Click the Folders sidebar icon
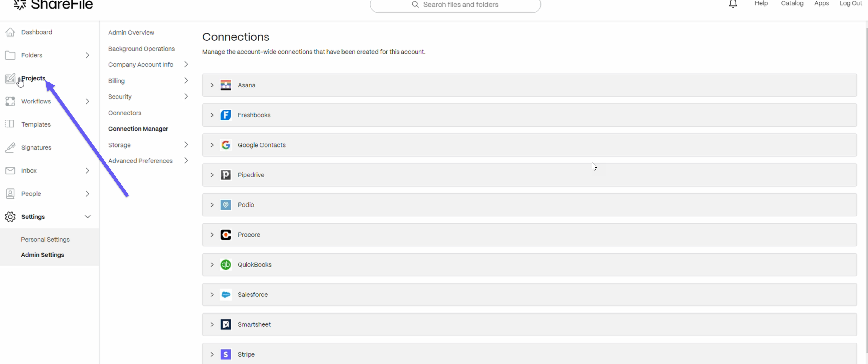 10,55
